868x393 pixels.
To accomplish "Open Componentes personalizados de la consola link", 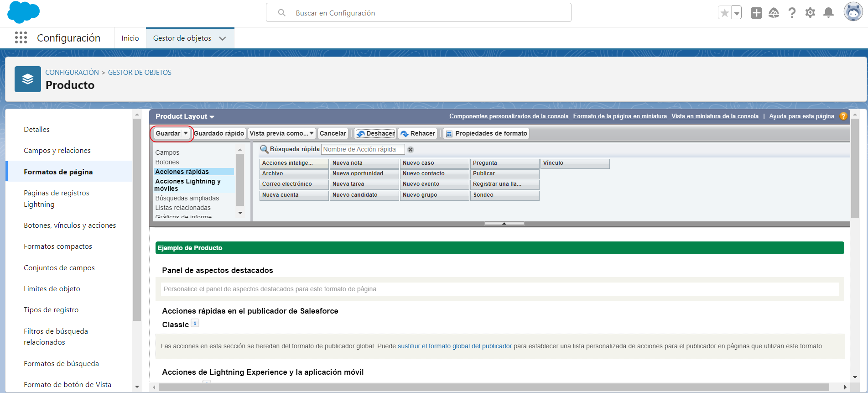I will (509, 116).
